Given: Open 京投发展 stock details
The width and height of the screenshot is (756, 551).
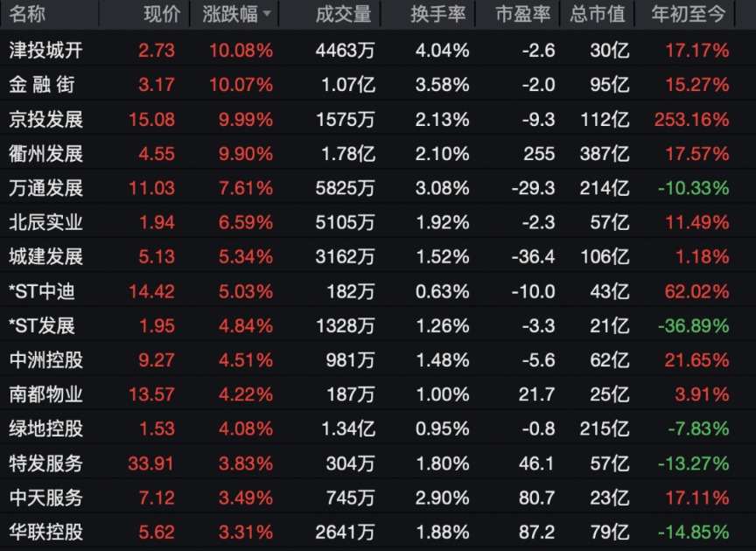Looking at the screenshot, I should (x=45, y=119).
